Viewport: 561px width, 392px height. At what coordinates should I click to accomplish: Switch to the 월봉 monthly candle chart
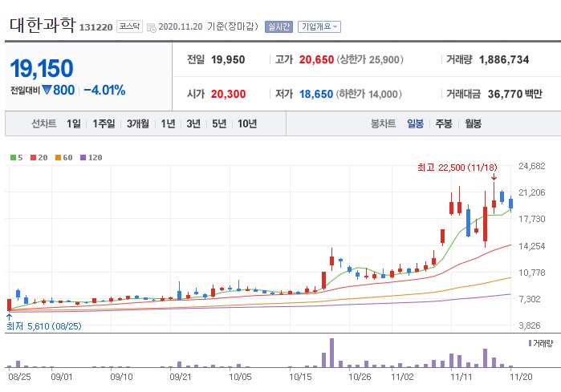473,123
